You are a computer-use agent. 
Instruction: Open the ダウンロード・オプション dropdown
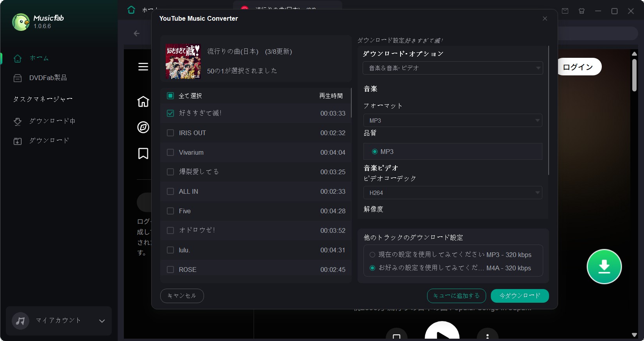point(453,68)
